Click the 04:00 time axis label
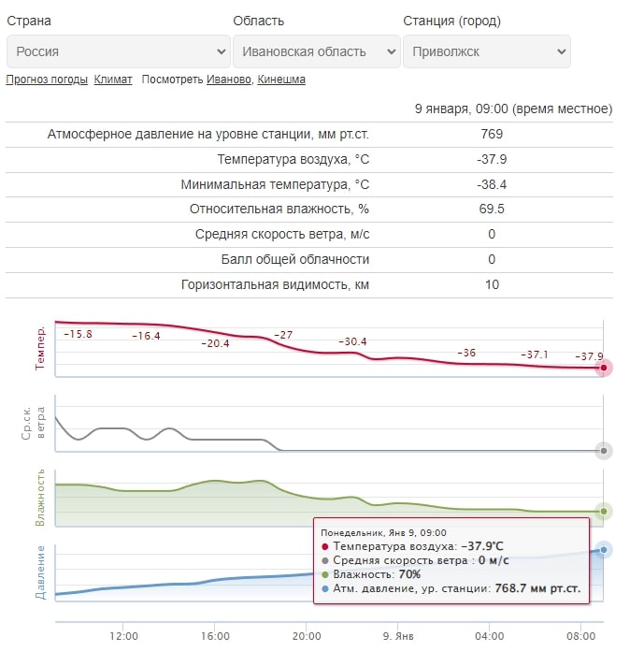 tap(490, 636)
